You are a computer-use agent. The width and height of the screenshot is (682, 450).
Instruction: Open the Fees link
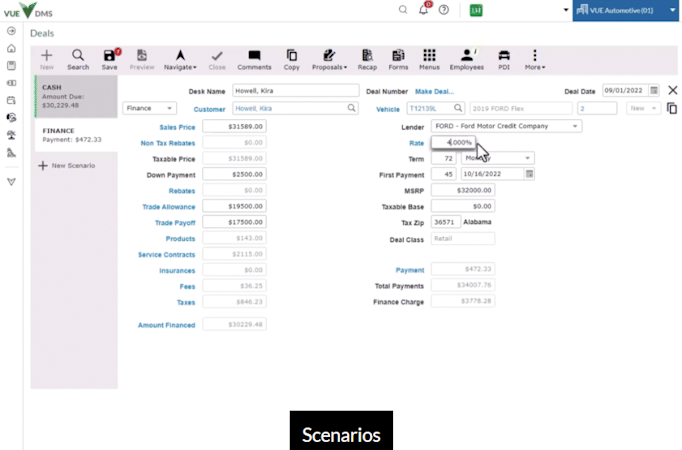coord(187,286)
